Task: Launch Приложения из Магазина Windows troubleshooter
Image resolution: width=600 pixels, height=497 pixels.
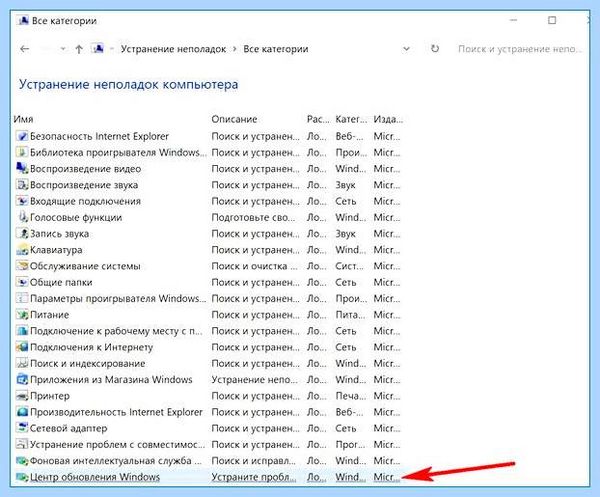Action: coord(111,380)
